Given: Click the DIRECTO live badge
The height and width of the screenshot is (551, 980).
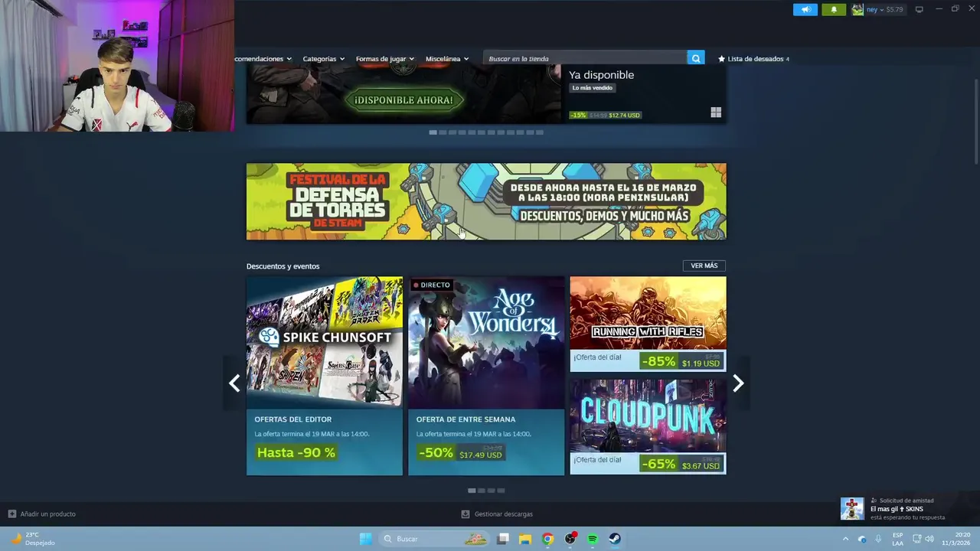Looking at the screenshot, I should [x=432, y=285].
